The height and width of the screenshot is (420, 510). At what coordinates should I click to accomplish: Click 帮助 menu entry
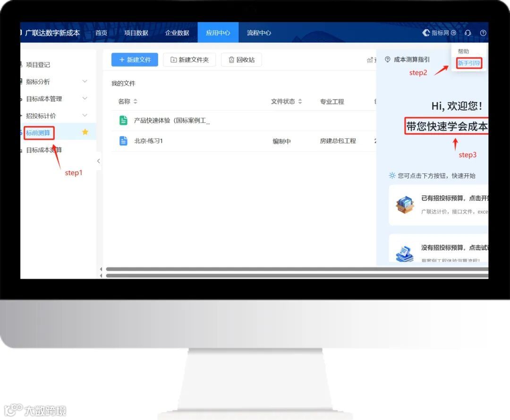(463, 51)
